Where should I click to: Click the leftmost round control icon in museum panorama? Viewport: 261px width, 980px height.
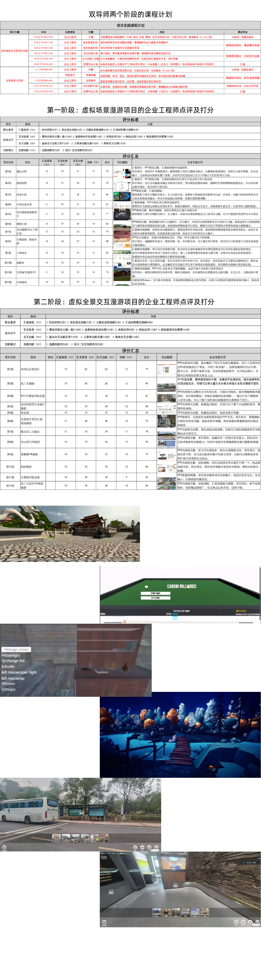236,922
